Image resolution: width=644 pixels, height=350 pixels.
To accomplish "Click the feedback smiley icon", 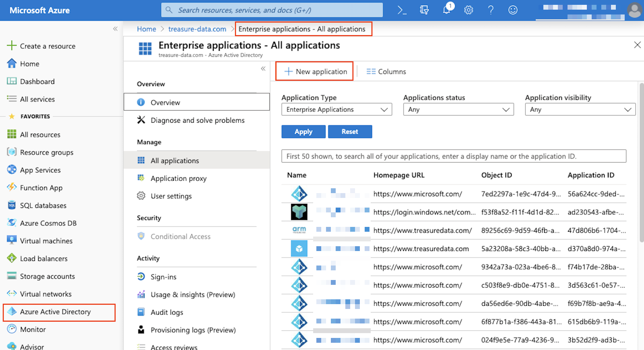I will click(513, 10).
